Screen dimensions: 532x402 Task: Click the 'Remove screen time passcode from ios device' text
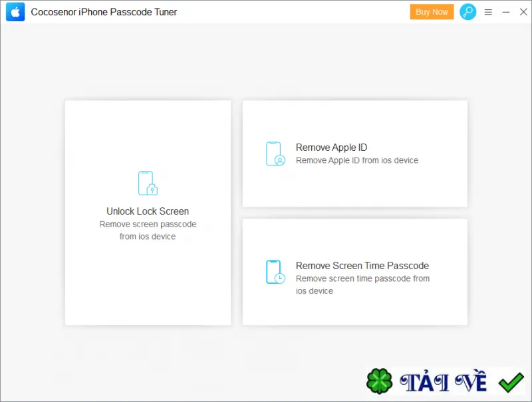[362, 284]
